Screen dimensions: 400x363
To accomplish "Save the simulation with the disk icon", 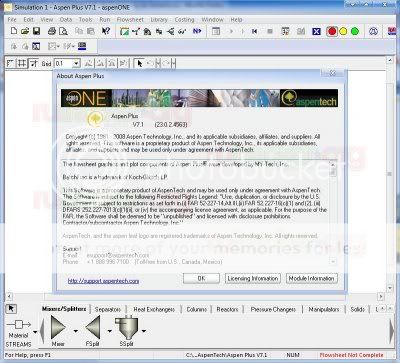I will pos(36,31).
